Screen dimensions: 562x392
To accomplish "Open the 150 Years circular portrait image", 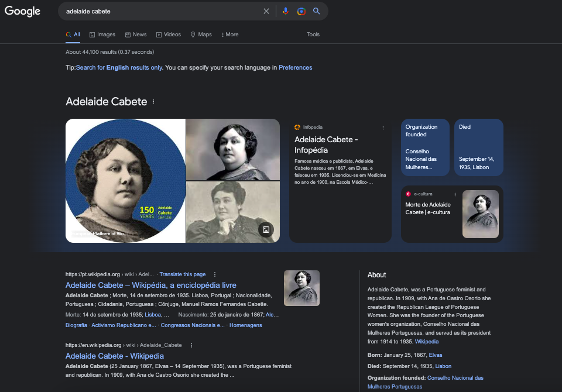I will (125, 181).
